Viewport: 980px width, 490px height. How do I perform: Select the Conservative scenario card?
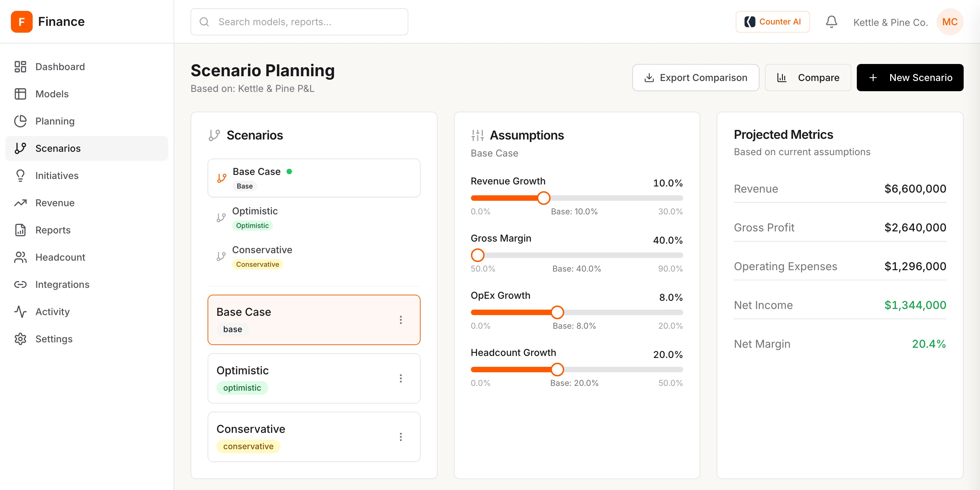point(314,437)
